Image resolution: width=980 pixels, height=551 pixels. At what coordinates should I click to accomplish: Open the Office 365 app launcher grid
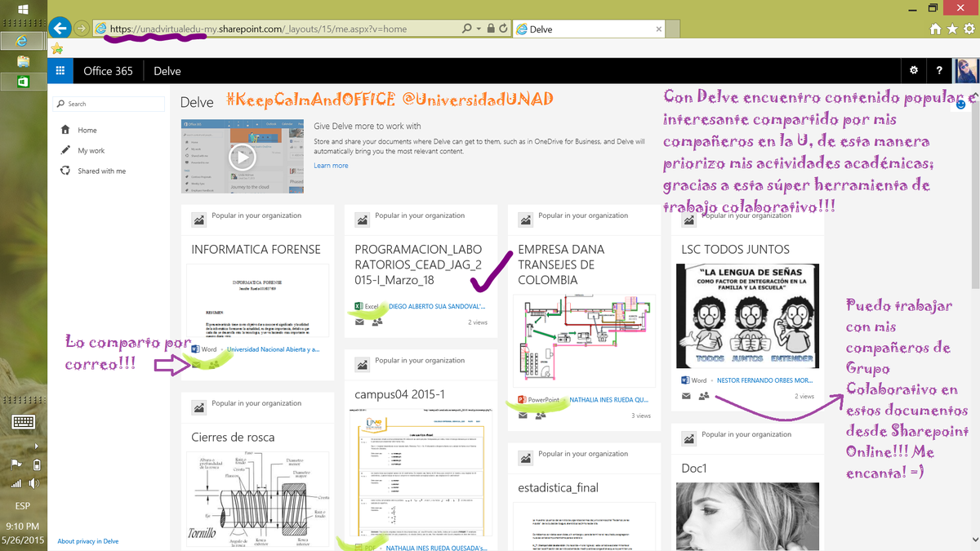[x=60, y=71]
